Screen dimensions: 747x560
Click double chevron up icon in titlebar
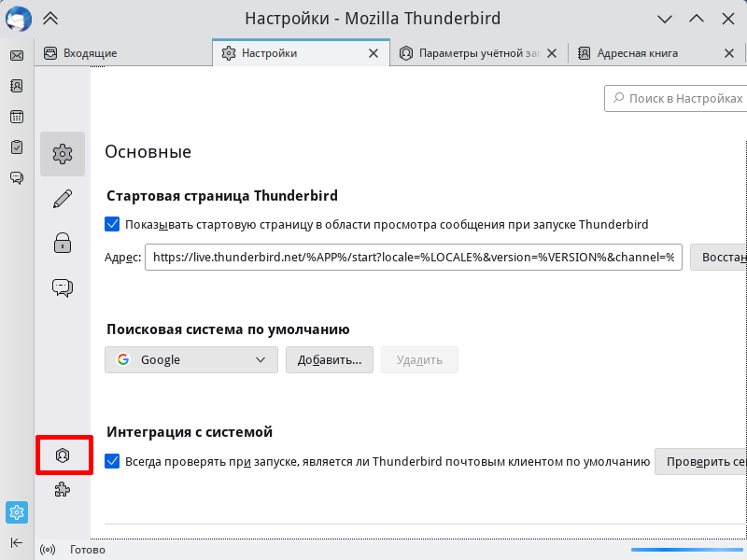pyautogui.click(x=50, y=19)
